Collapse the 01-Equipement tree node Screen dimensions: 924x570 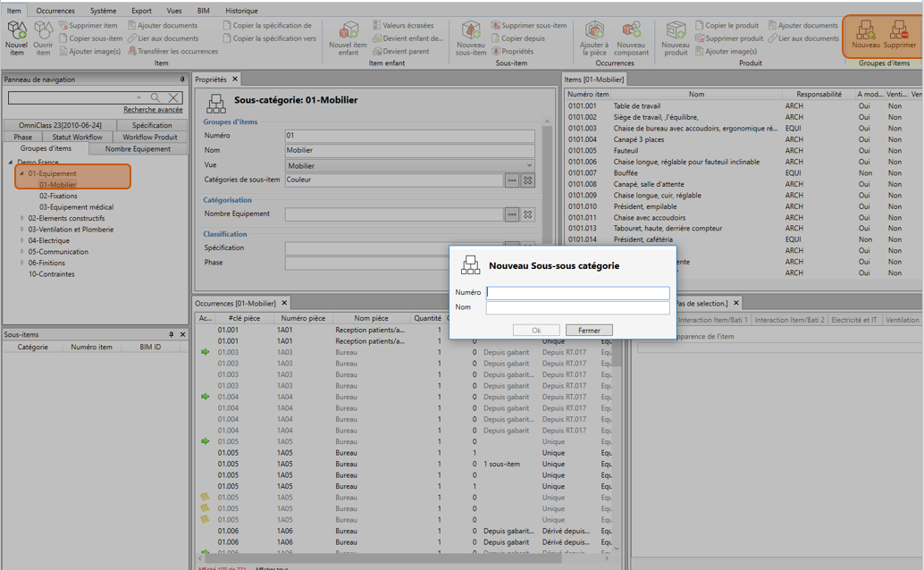(22, 173)
